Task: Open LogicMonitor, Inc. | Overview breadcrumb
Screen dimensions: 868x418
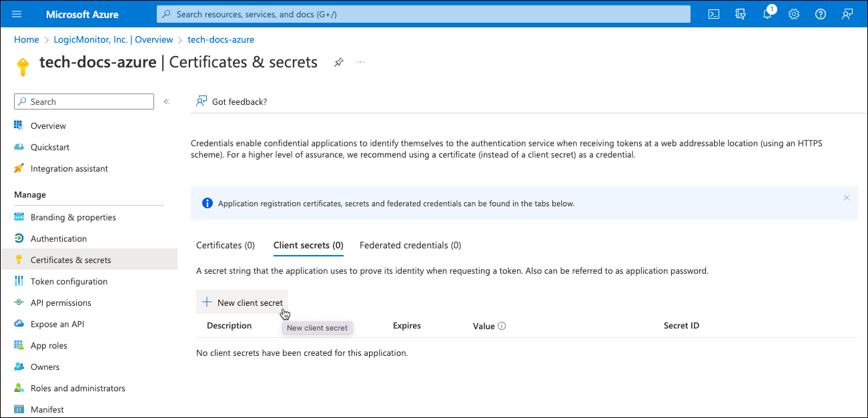Action: (x=113, y=39)
